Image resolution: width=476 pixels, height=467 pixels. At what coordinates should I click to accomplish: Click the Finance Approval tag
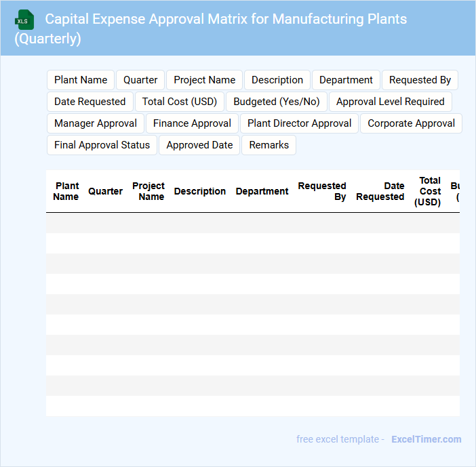(x=192, y=123)
